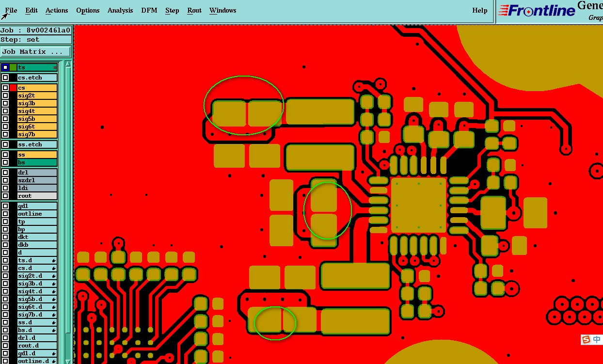The image size is (603, 364).
Task: Select the gd1 layer name
Action: click(37, 206)
